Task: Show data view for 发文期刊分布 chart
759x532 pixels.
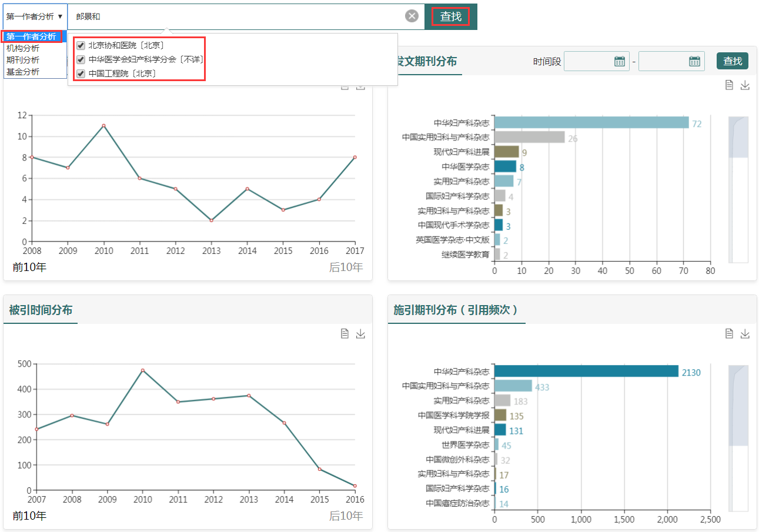Action: pyautogui.click(x=729, y=85)
